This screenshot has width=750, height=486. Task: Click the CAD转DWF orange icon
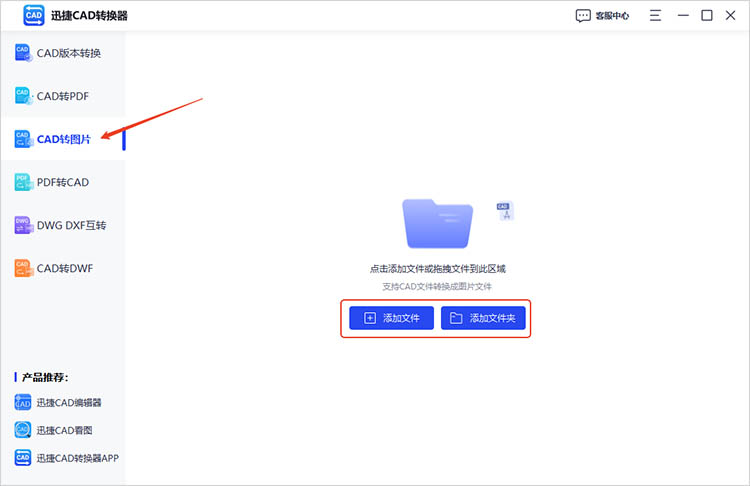point(23,268)
